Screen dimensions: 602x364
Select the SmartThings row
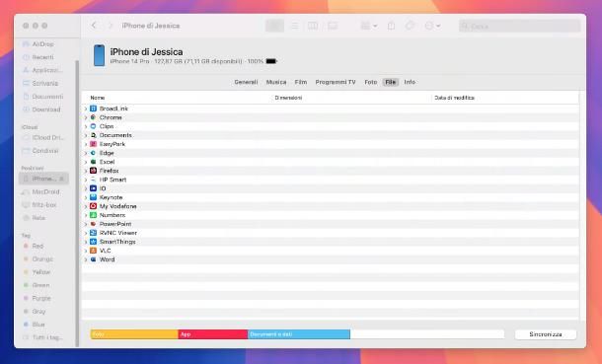pyautogui.click(x=331, y=242)
